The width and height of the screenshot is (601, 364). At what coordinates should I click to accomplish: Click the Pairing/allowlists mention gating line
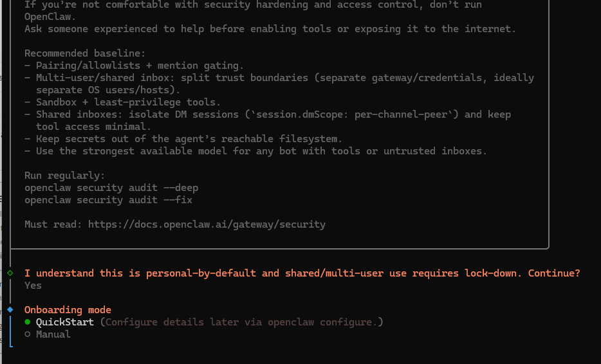click(134, 66)
